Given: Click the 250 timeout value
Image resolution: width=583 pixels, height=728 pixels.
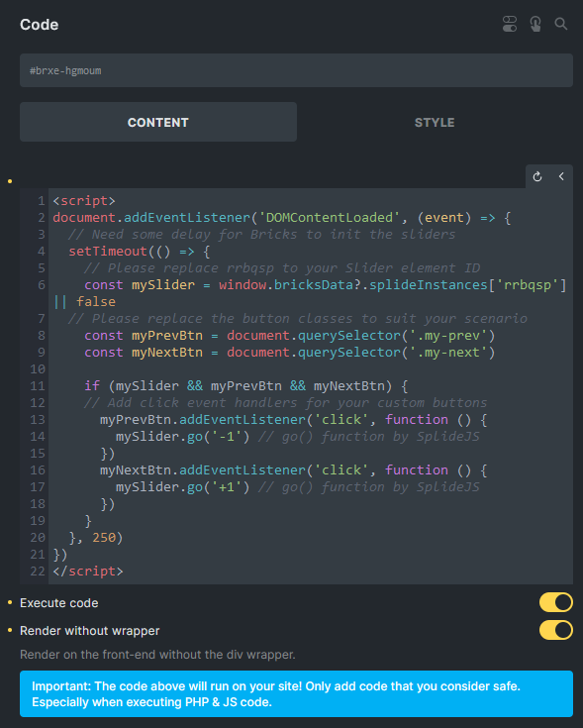Looking at the screenshot, I should [x=104, y=538].
